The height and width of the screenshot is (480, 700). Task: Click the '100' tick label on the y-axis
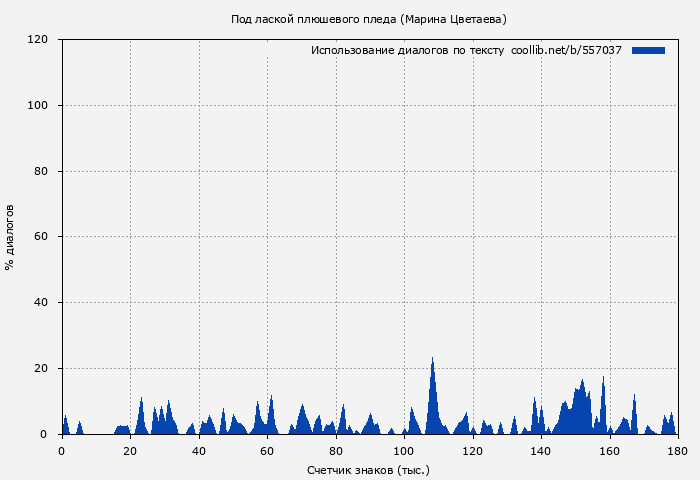pyautogui.click(x=38, y=106)
